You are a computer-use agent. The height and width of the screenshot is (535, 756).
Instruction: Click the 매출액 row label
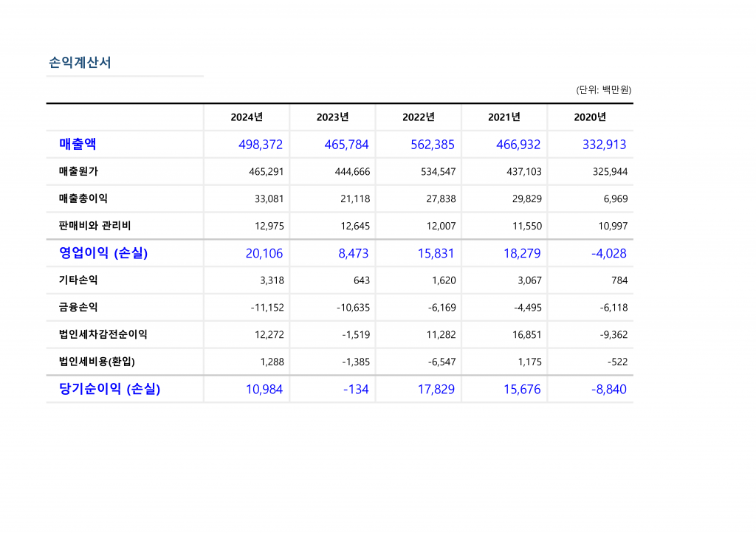pos(78,144)
